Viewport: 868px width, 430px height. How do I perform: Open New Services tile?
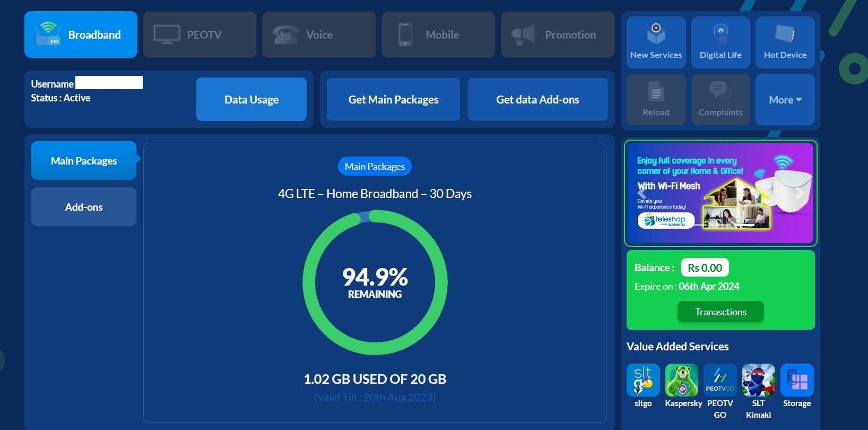656,42
